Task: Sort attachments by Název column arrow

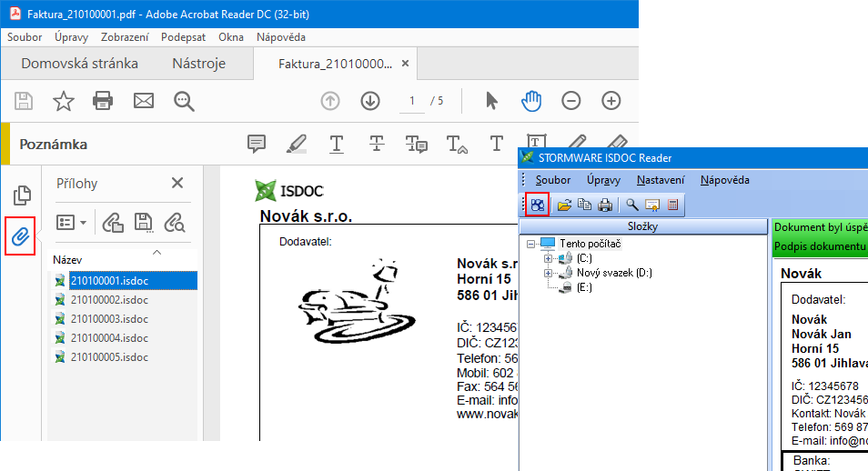Action: tap(156, 253)
